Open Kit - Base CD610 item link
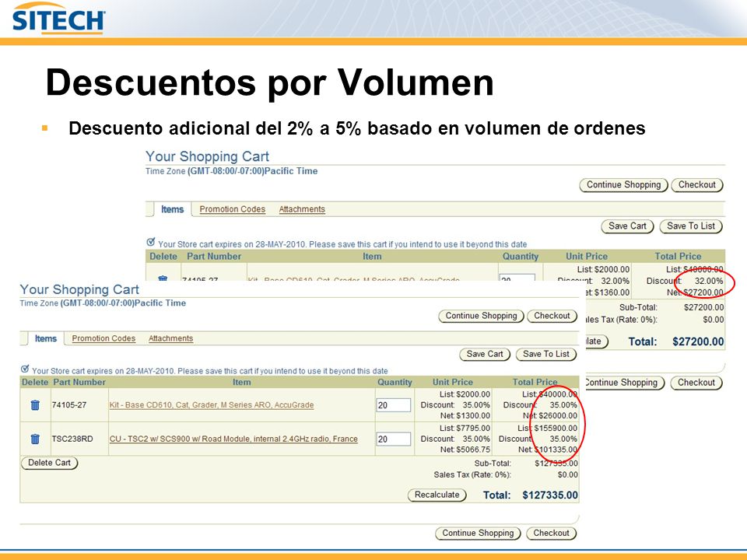Screen dimensions: 747x560 click(212, 405)
